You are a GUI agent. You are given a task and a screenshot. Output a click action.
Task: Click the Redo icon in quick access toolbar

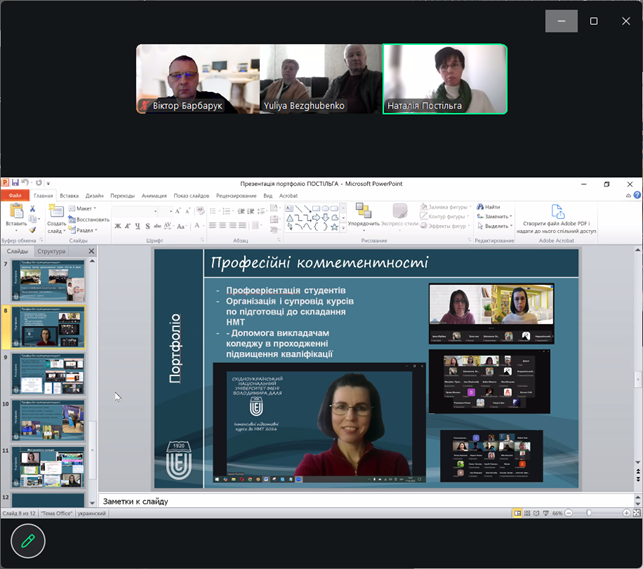pos(39,182)
